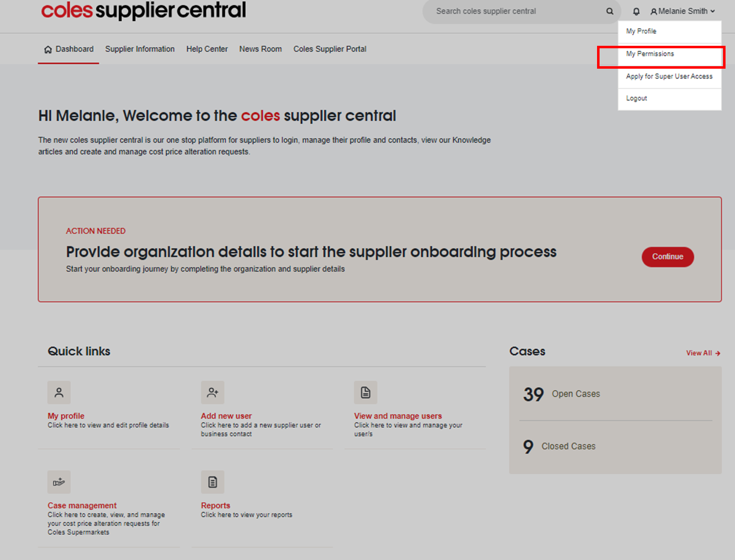Open View All cases link
The width and height of the screenshot is (735, 560).
(703, 353)
